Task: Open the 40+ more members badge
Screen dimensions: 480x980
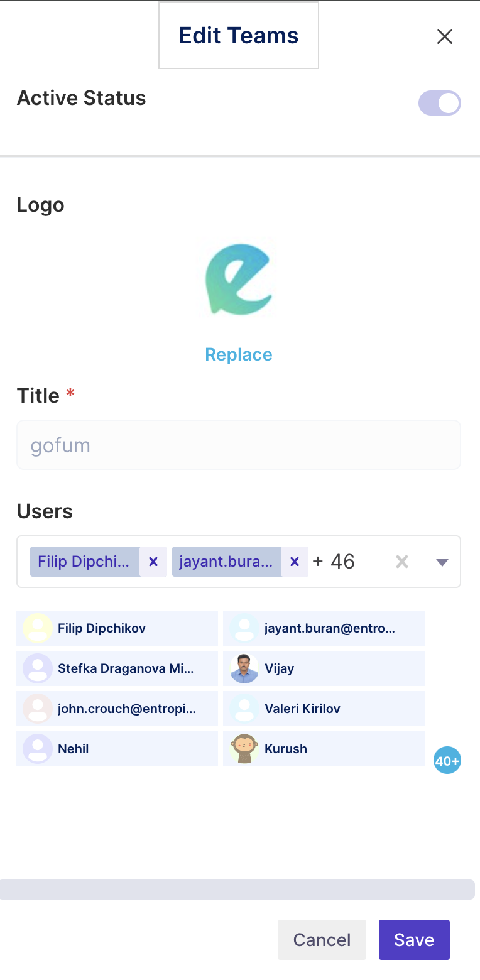Action: (447, 761)
